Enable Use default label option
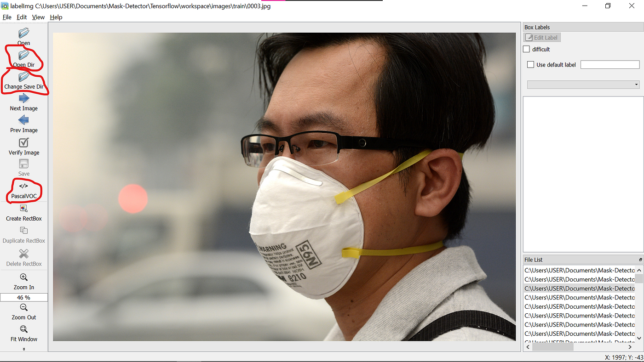The image size is (644, 362). [530, 64]
